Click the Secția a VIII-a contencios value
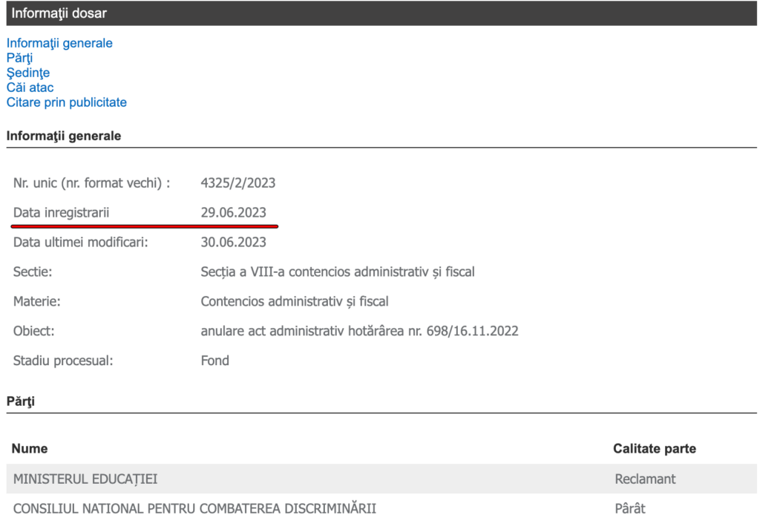 point(338,272)
